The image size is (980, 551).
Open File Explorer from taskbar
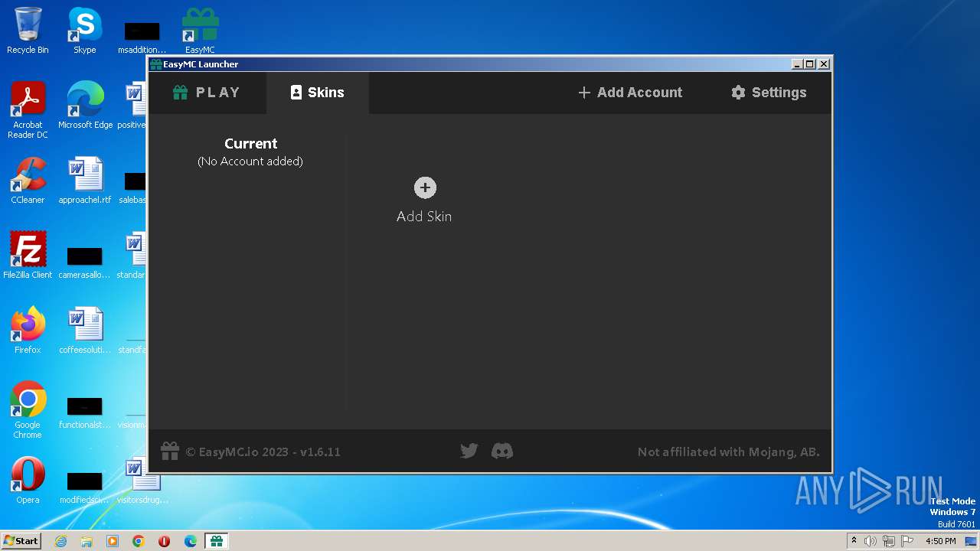coord(87,541)
